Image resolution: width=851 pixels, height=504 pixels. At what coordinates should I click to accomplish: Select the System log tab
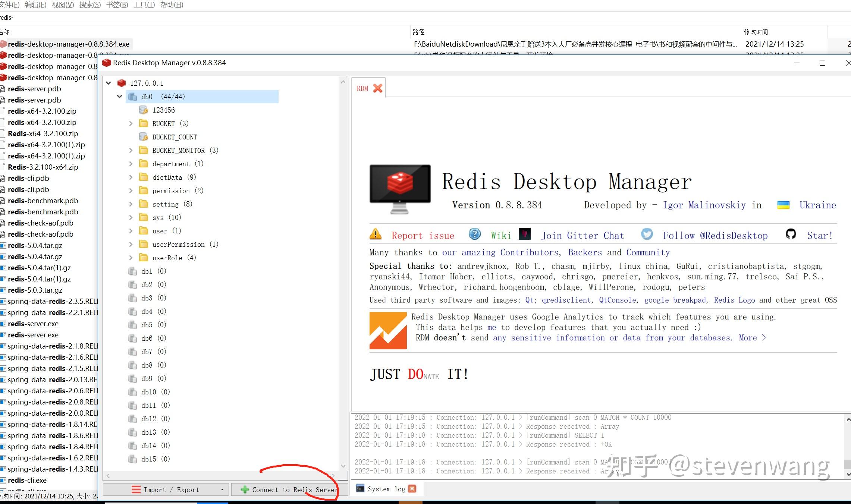click(386, 489)
